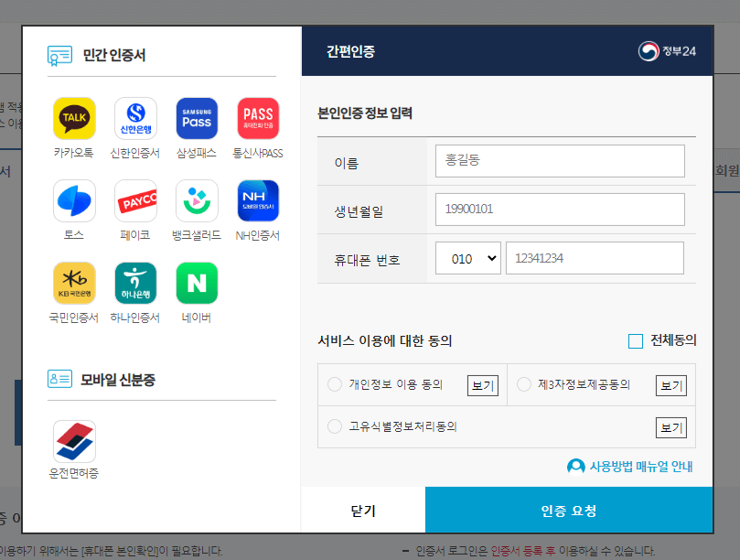Click the 모바일 신분증 ID card heading icon
The width and height of the screenshot is (740, 560).
(59, 379)
